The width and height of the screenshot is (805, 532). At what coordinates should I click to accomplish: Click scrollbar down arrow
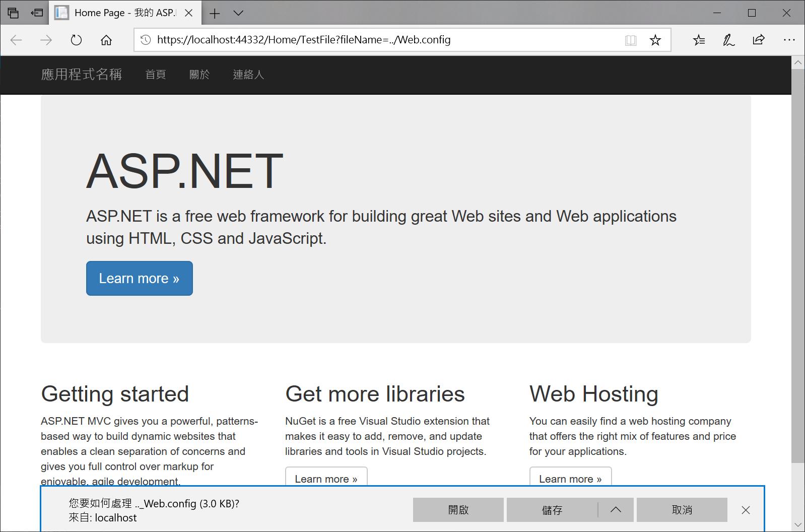tap(798, 525)
